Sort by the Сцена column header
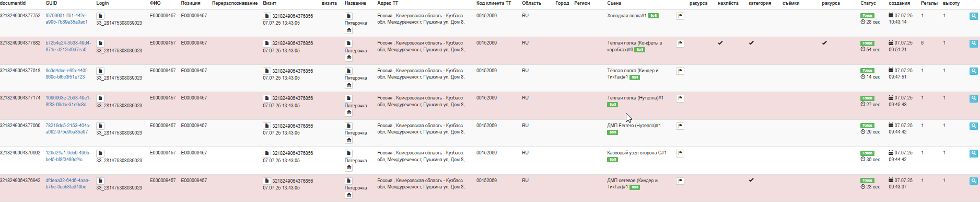980x202 pixels. pyautogui.click(x=614, y=3)
